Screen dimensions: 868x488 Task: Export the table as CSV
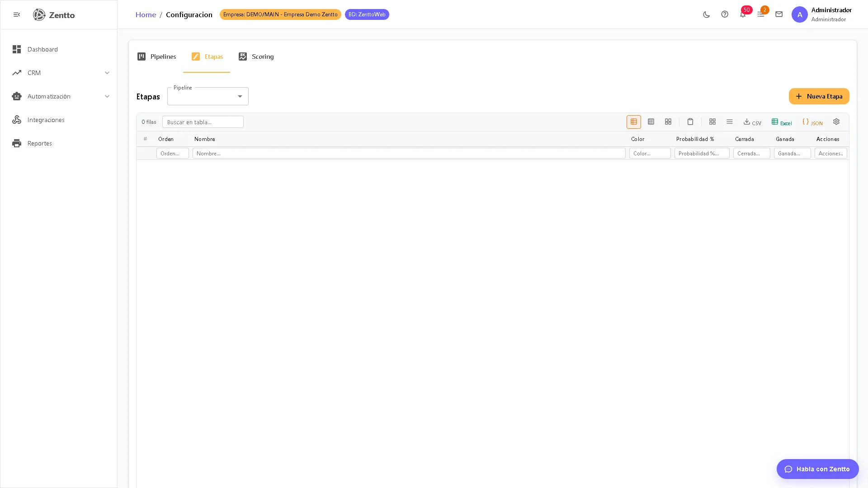coord(753,122)
